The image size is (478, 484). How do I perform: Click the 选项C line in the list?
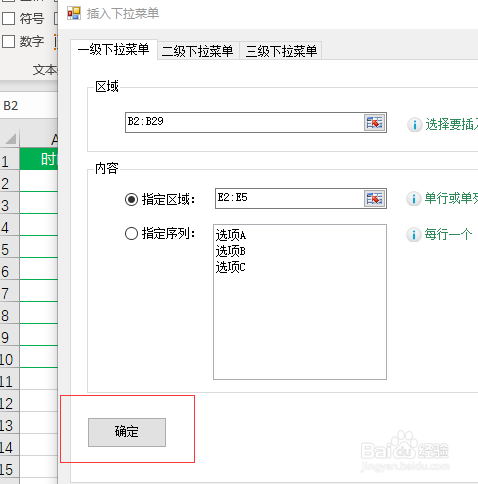point(231,267)
